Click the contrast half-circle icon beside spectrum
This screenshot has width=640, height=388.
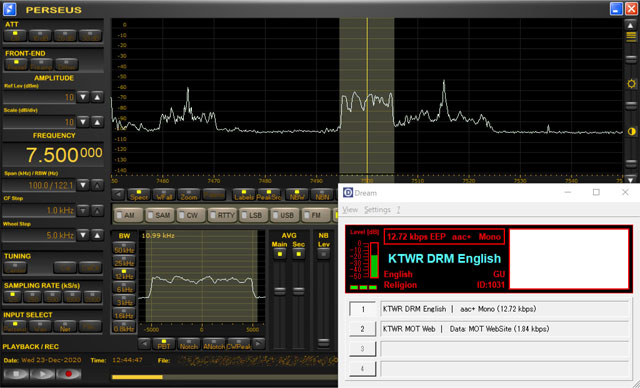631,131
